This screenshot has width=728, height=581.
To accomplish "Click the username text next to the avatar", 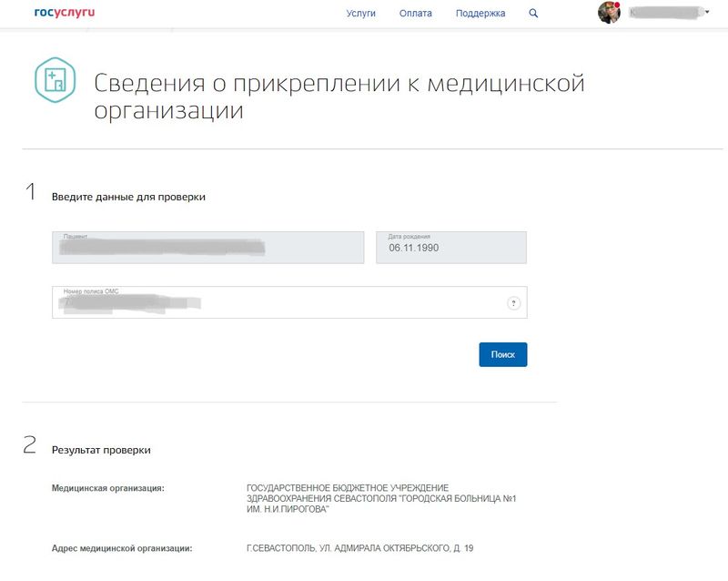I will coord(662,12).
